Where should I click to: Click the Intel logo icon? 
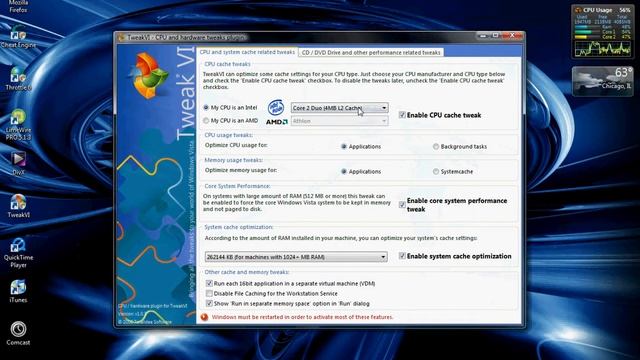pos(276,107)
